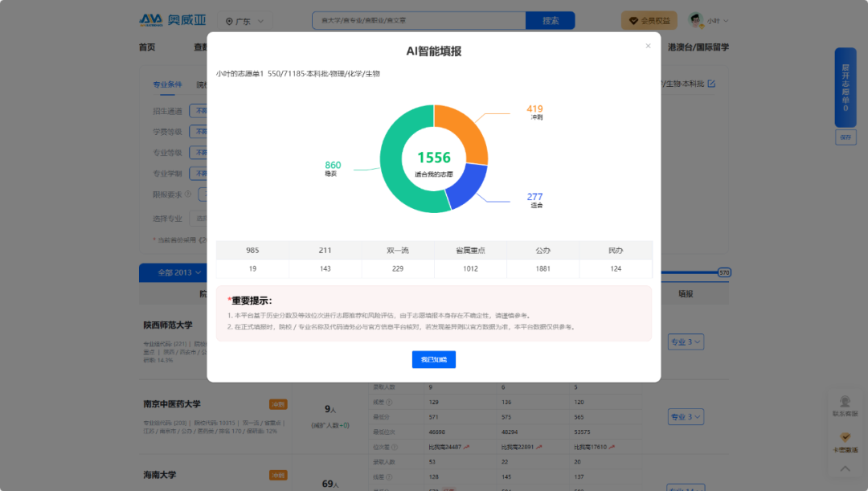Image resolution: width=868 pixels, height=491 pixels.
Task: Click the 卡密激活 activation icon
Action: tap(845, 438)
